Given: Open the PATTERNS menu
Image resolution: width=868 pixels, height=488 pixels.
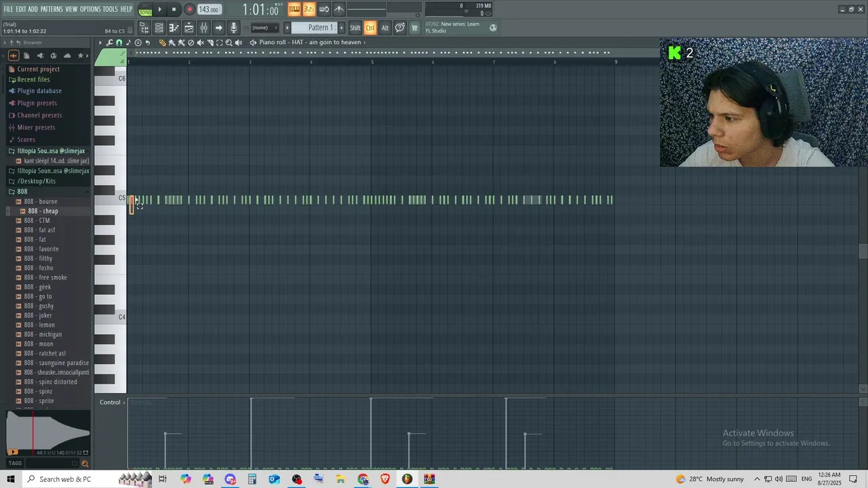Looking at the screenshot, I should [52, 9].
